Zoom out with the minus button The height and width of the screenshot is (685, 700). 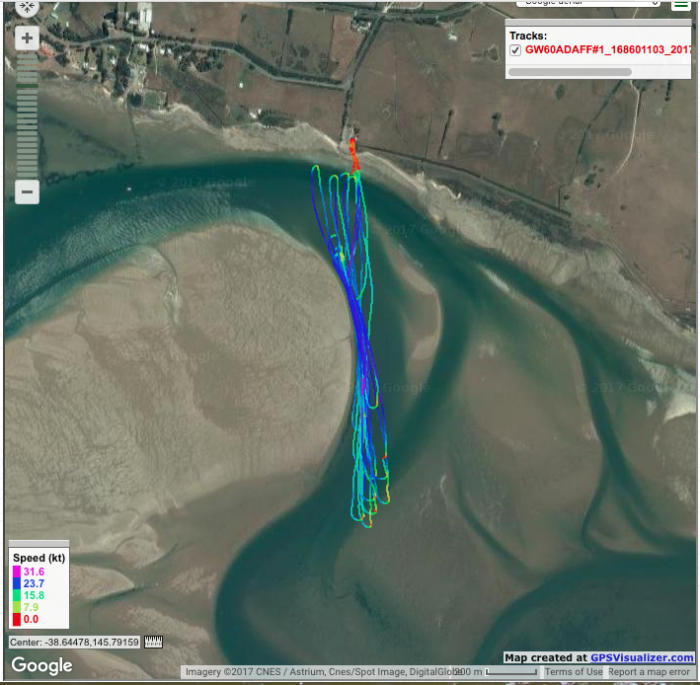coord(27,192)
